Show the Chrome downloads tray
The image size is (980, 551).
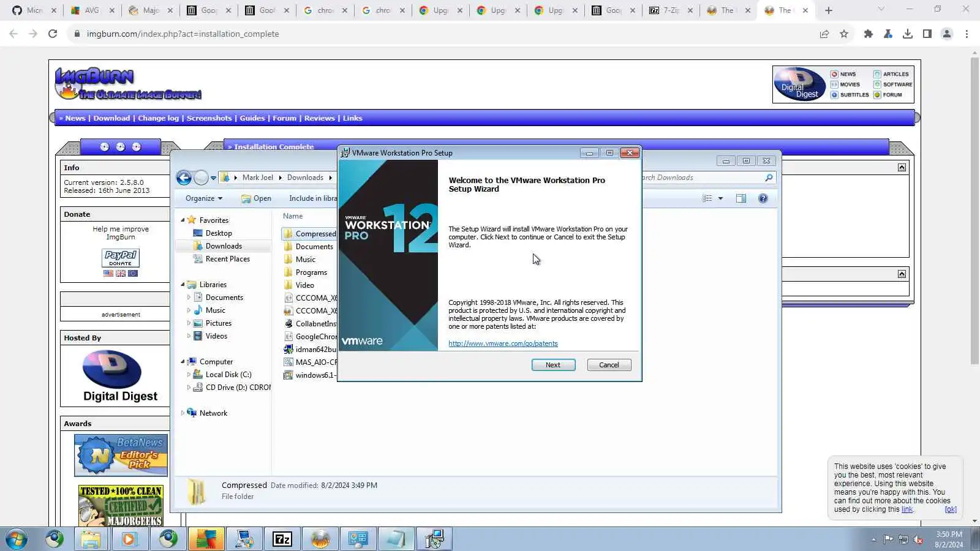coord(908,34)
